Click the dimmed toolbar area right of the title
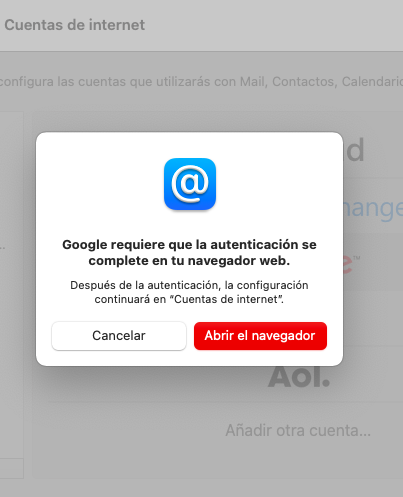Image resolution: width=403 pixels, height=497 pixels. 273,25
